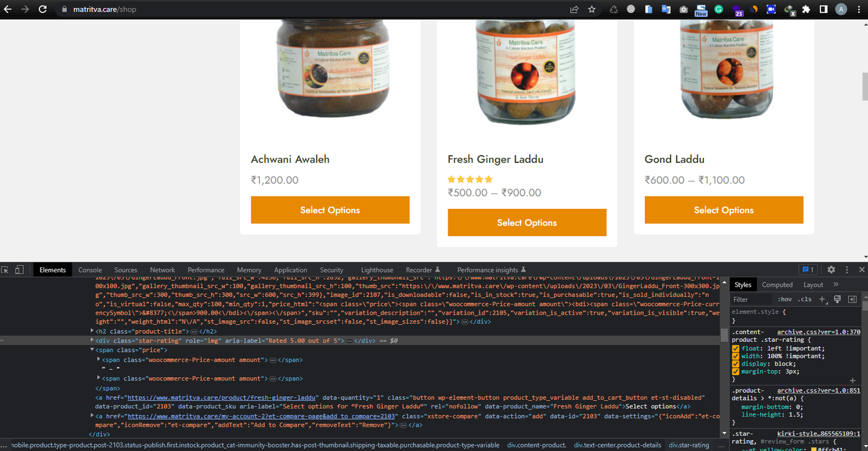868x451 pixels.
Task: Expand the h2 product-title node
Action: 93,331
